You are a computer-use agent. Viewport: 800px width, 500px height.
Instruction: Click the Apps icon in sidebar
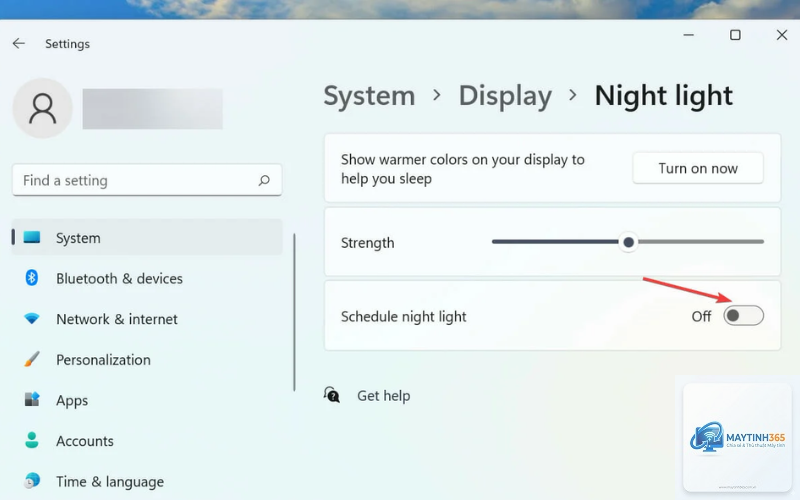click(x=32, y=399)
